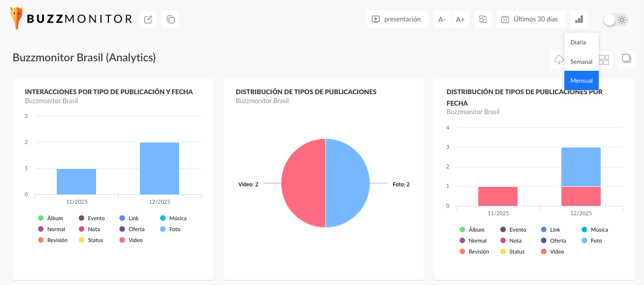Click the duplicate dashboard icon beside the logo
This screenshot has width=644, height=285.
(170, 19)
